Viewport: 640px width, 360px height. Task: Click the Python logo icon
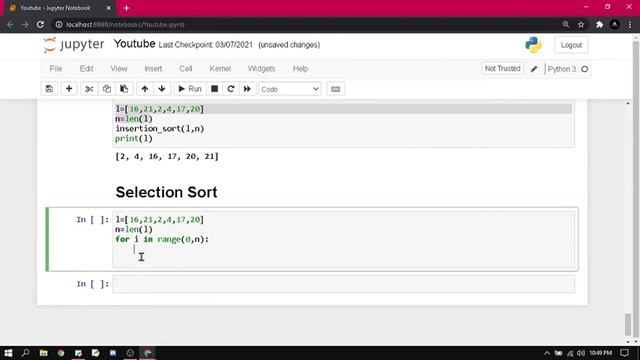tap(533, 45)
